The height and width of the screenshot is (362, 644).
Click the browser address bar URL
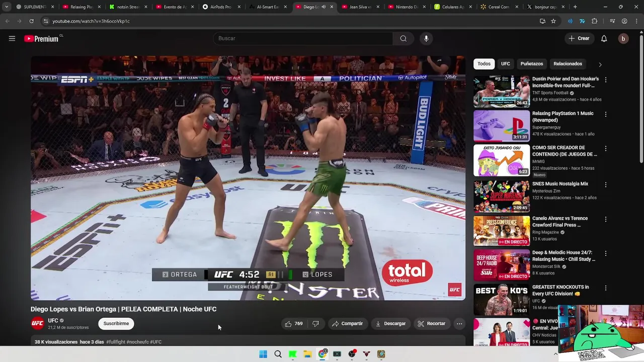click(91, 21)
